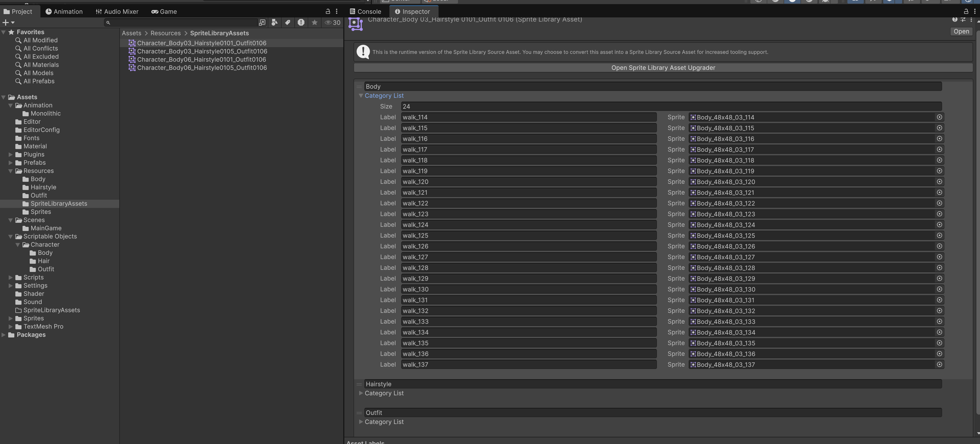Switch to the Animation tab

(64, 12)
